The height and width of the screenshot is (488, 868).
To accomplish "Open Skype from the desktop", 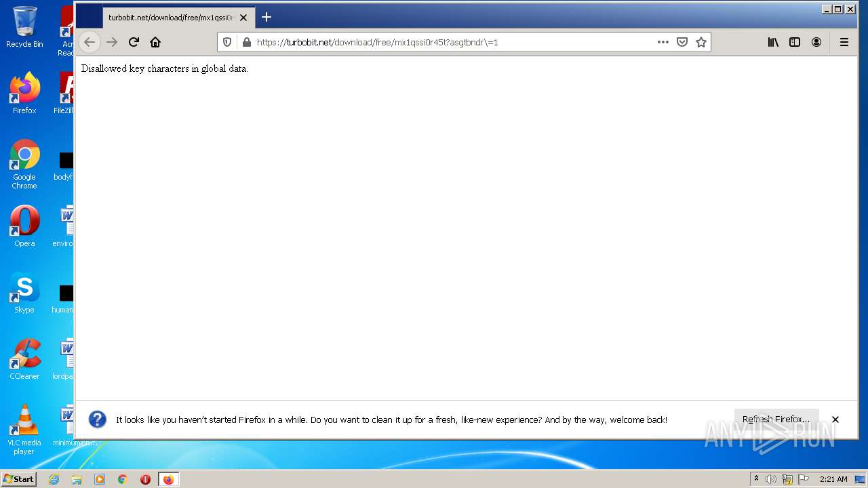I will point(24,293).
